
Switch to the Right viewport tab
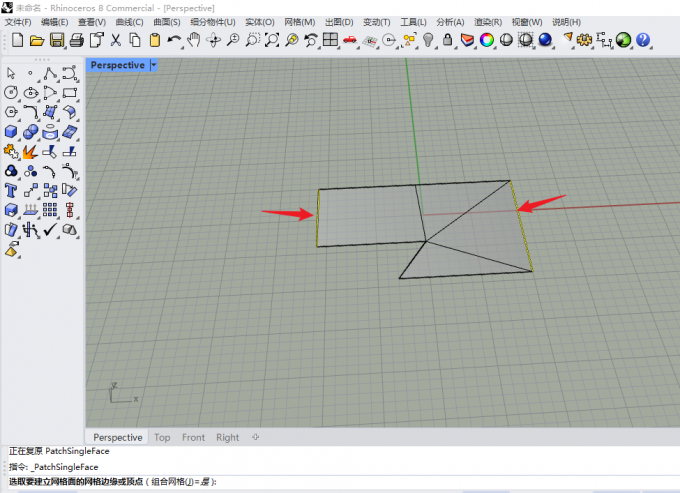(227, 437)
